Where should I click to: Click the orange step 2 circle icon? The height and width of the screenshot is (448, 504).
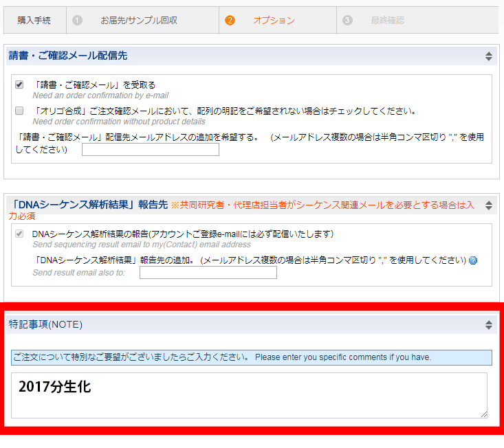(x=230, y=20)
